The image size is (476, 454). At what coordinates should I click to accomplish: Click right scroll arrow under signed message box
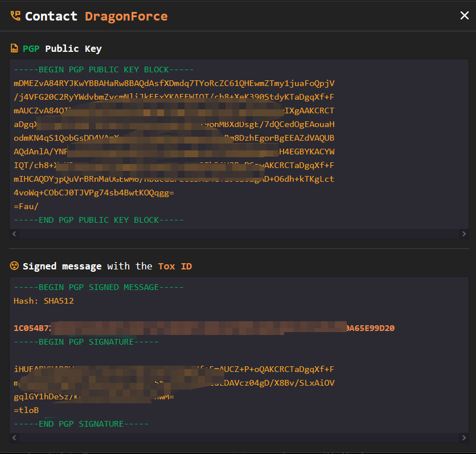tap(464, 437)
